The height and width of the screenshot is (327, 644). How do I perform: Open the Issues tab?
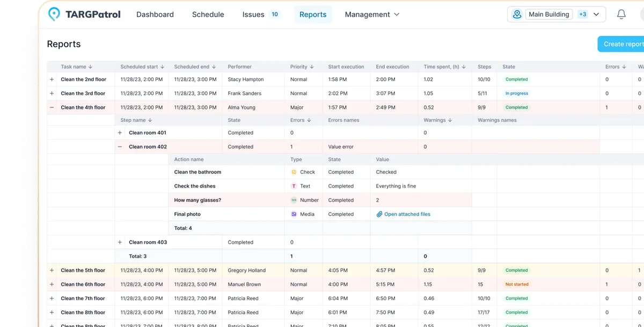[x=253, y=14]
